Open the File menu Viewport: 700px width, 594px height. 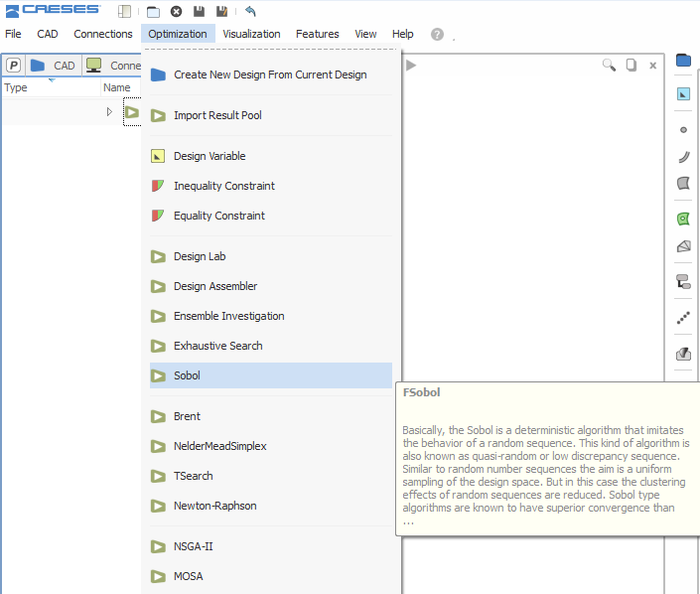(x=13, y=34)
